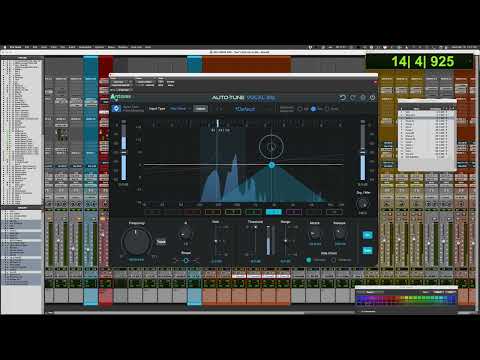Select the active cyan band button below the graph
The height and width of the screenshot is (360, 480).
274,212
